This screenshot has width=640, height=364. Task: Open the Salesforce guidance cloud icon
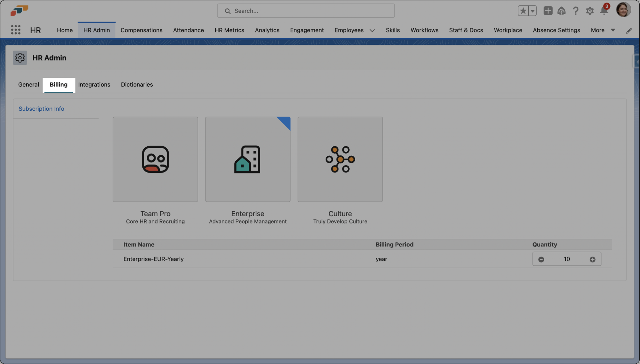pos(561,11)
